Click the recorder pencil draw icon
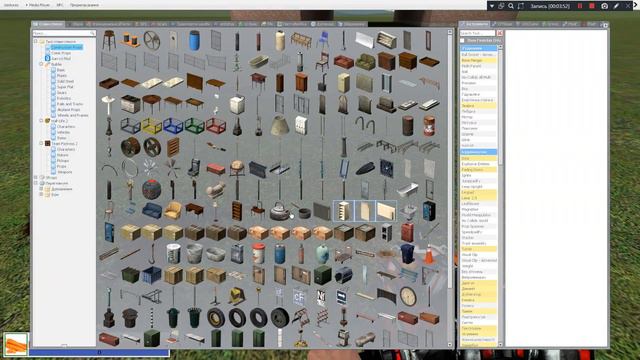640x360 pixels. pyautogui.click(x=616, y=6)
